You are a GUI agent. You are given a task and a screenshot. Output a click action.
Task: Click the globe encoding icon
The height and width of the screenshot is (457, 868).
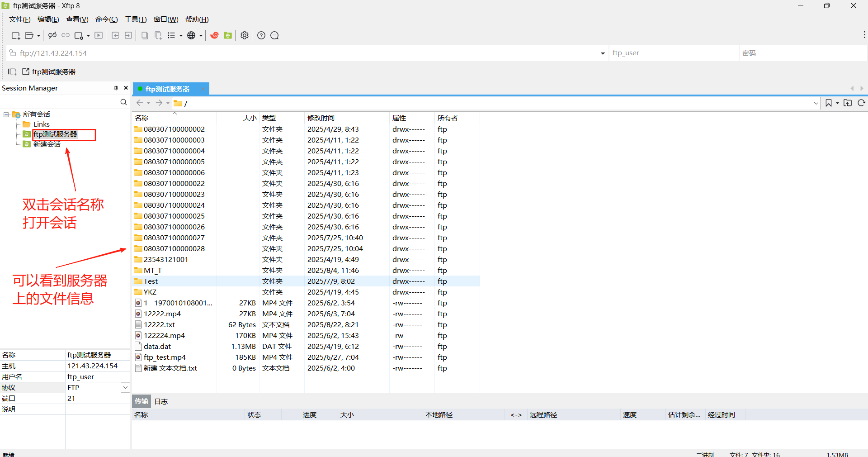[191, 35]
